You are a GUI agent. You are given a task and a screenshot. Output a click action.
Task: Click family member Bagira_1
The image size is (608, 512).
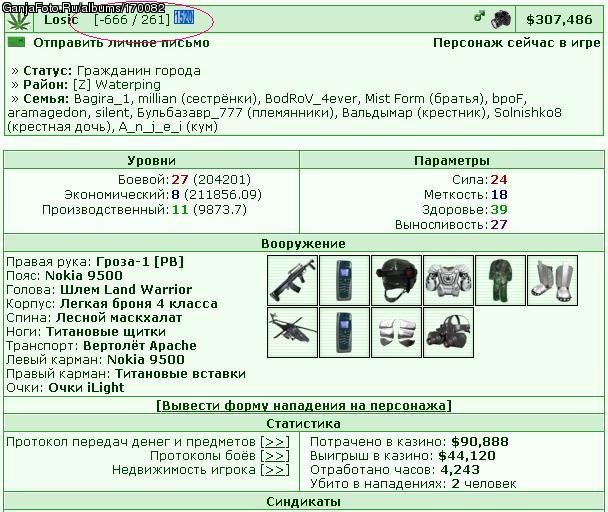click(x=102, y=99)
